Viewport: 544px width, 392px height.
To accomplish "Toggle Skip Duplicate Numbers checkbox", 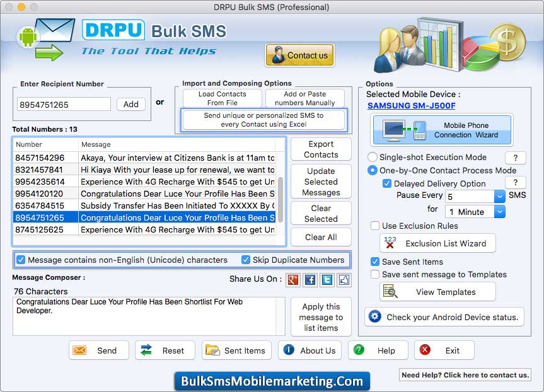I will pyautogui.click(x=246, y=260).
